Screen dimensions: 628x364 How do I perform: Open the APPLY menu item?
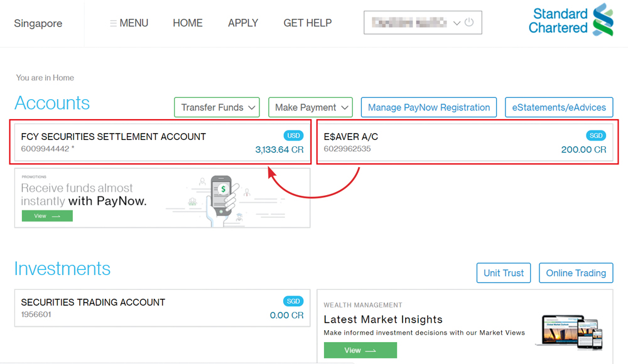[243, 23]
